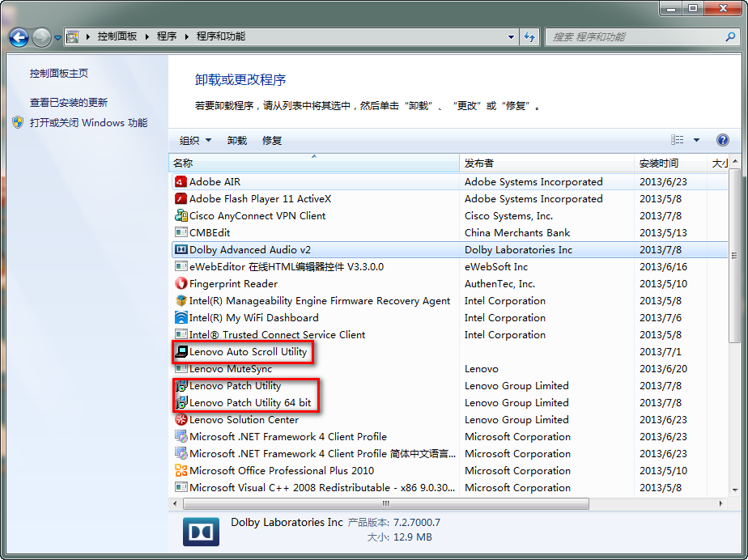Click the Intel Trusted Connect Service Client icon
748x560 pixels.
coord(181,335)
